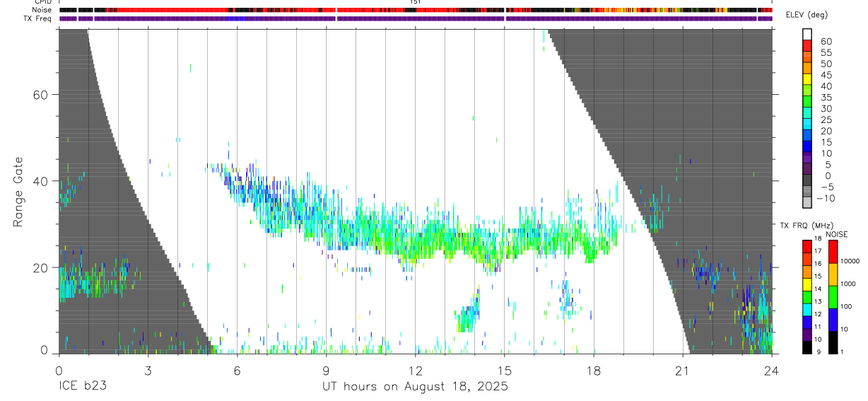Click the '10000' value on NOISE scale

click(x=851, y=261)
